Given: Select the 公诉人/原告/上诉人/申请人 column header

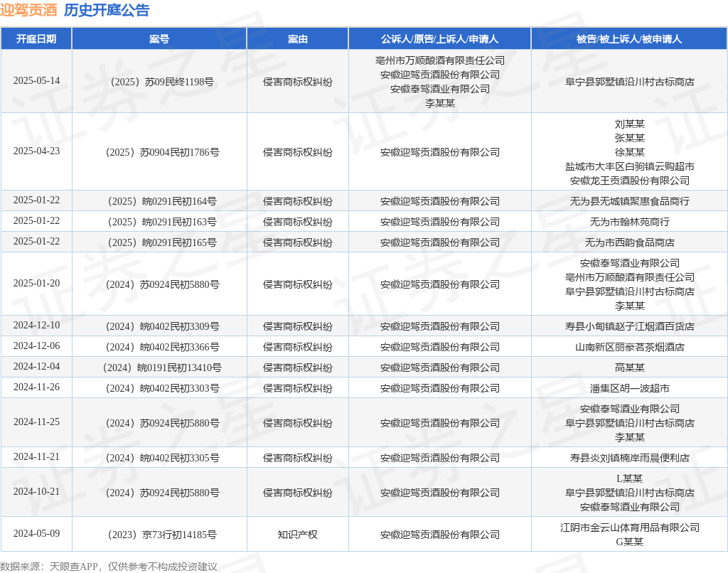Looking at the screenshot, I should [439, 39].
